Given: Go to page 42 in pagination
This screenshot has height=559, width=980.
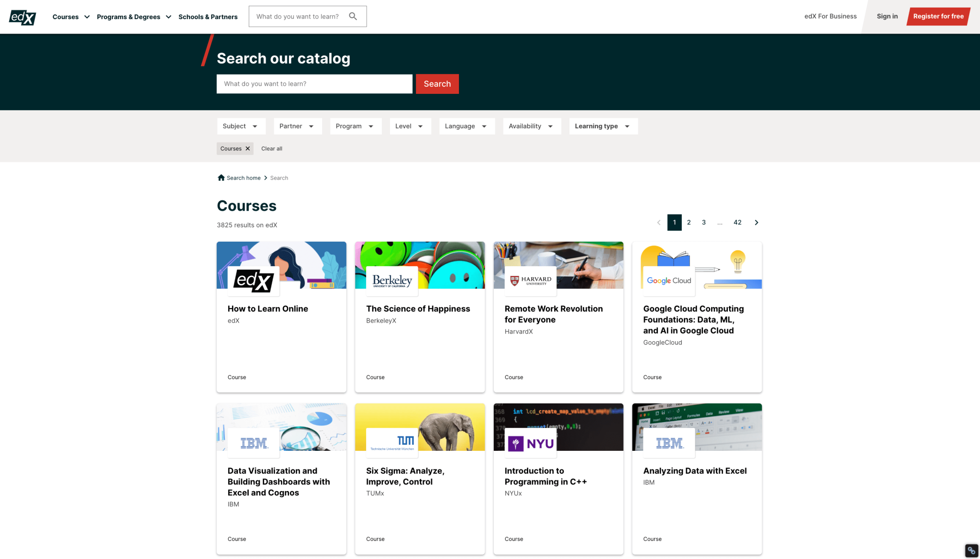Looking at the screenshot, I should [737, 222].
